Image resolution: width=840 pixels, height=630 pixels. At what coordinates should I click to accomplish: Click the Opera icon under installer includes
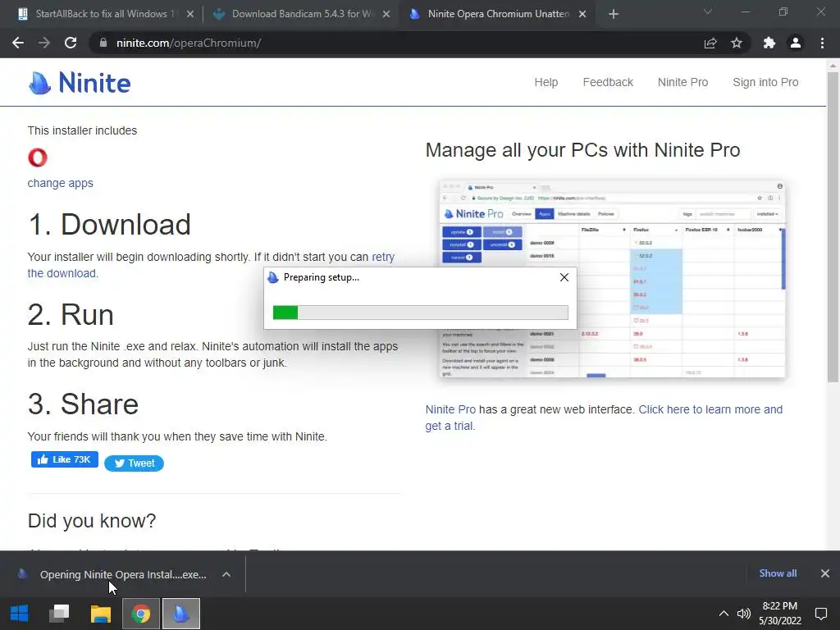pyautogui.click(x=38, y=157)
